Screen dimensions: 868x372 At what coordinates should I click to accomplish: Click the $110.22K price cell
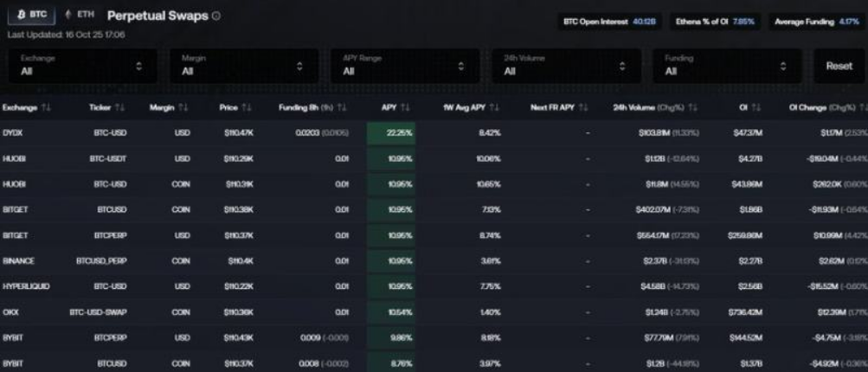(239, 286)
